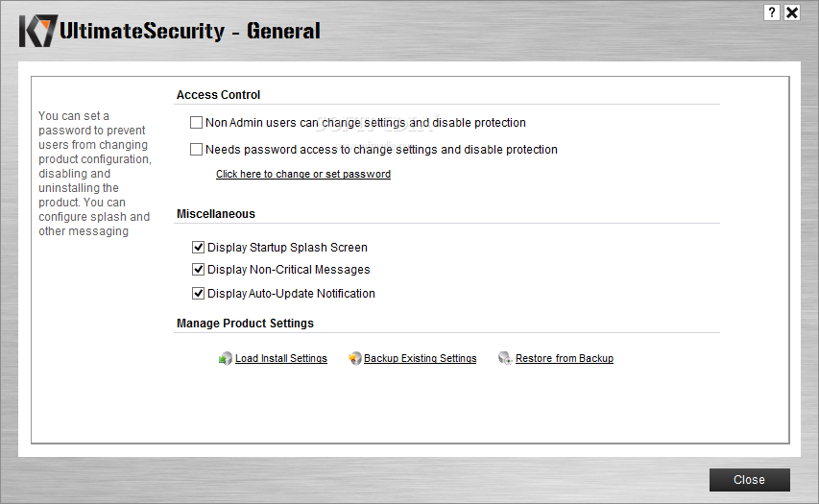The image size is (819, 504).
Task: Click the Miscellaneous section heading
Action: 216,214
